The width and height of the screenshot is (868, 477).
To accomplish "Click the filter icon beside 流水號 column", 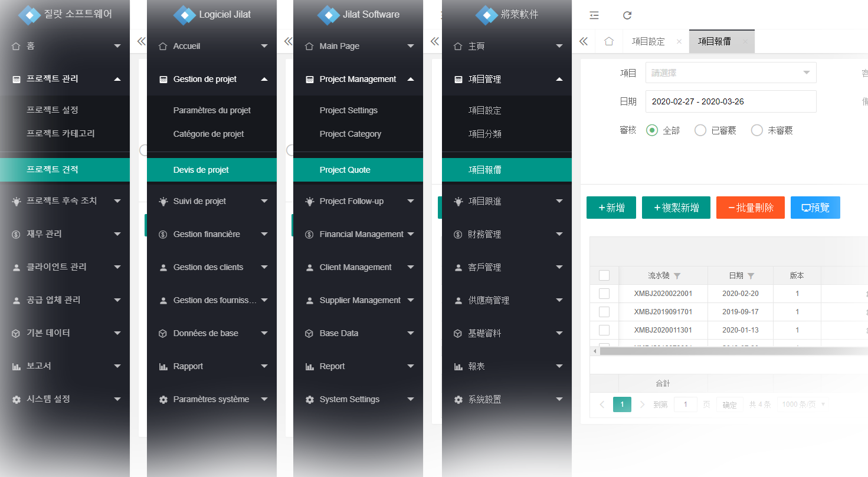I will point(677,276).
